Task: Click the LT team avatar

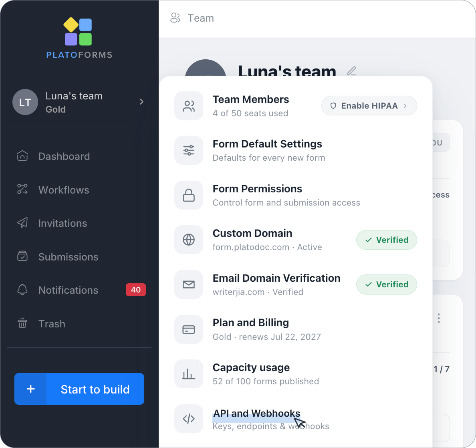Action: coord(25,102)
